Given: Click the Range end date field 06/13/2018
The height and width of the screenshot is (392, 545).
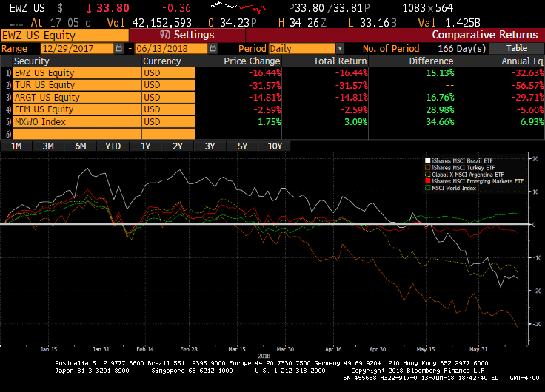Looking at the screenshot, I should coord(171,48).
